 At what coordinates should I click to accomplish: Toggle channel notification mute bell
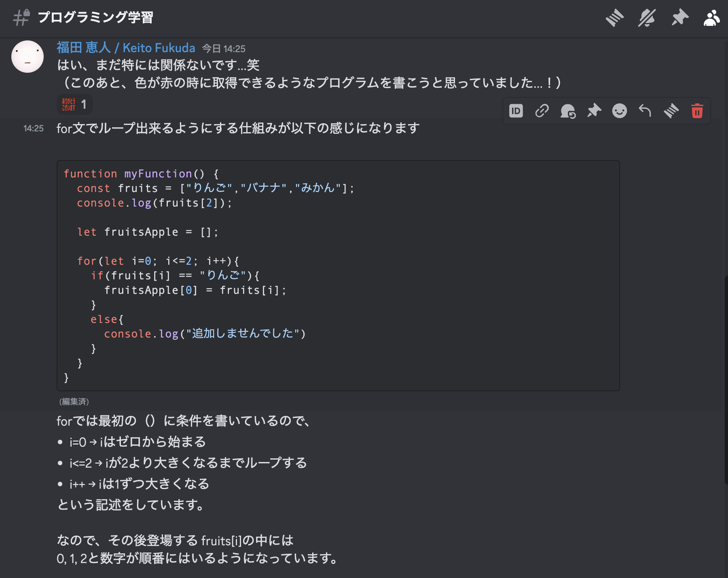647,18
